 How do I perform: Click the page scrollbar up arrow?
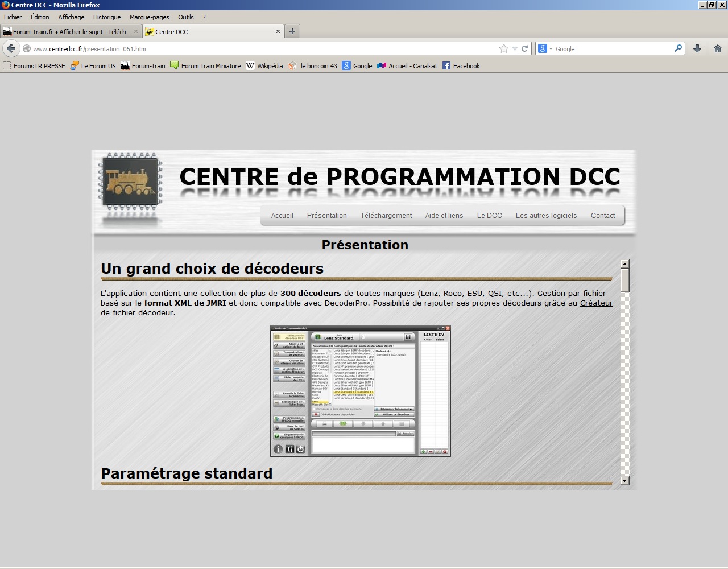625,264
